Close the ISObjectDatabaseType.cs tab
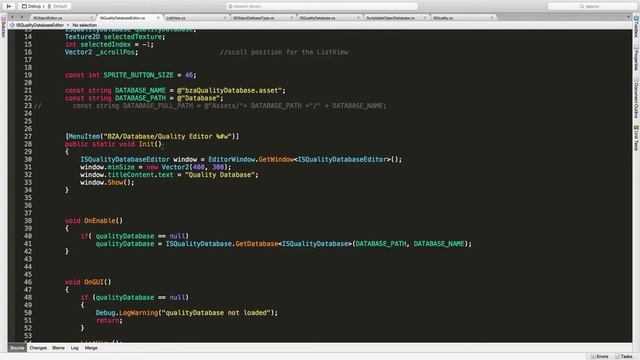The image size is (640, 360). tap(291, 18)
